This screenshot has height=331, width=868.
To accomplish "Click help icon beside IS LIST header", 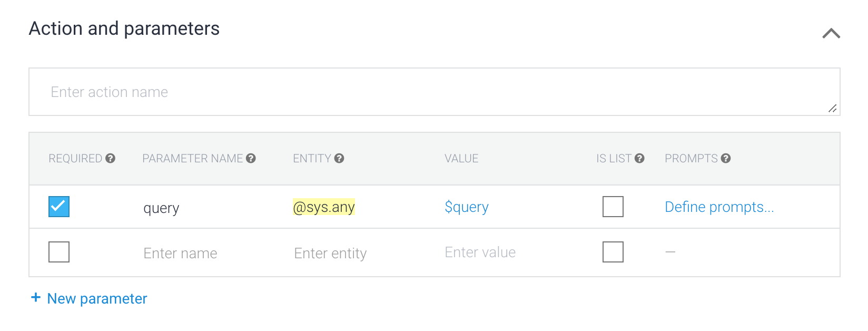I will coord(639,158).
